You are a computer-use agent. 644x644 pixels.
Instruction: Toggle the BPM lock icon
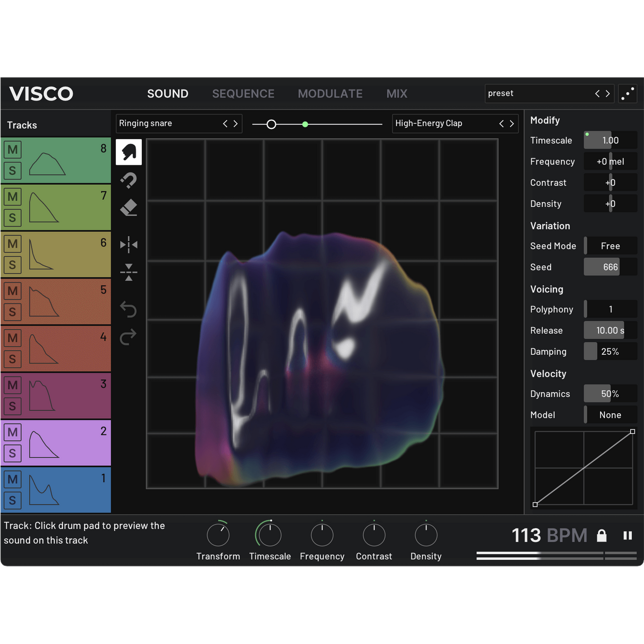coord(602,535)
